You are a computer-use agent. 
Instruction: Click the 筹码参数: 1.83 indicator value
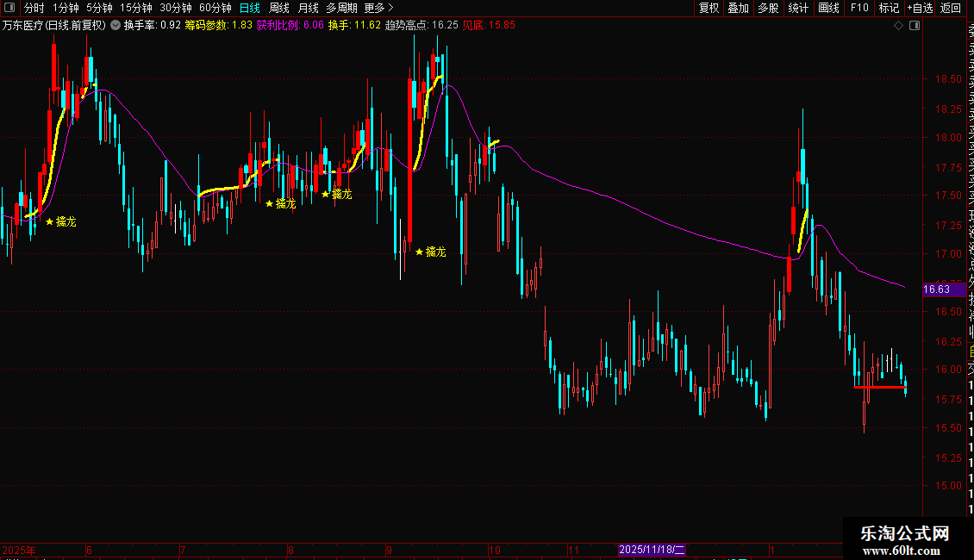tap(219, 26)
